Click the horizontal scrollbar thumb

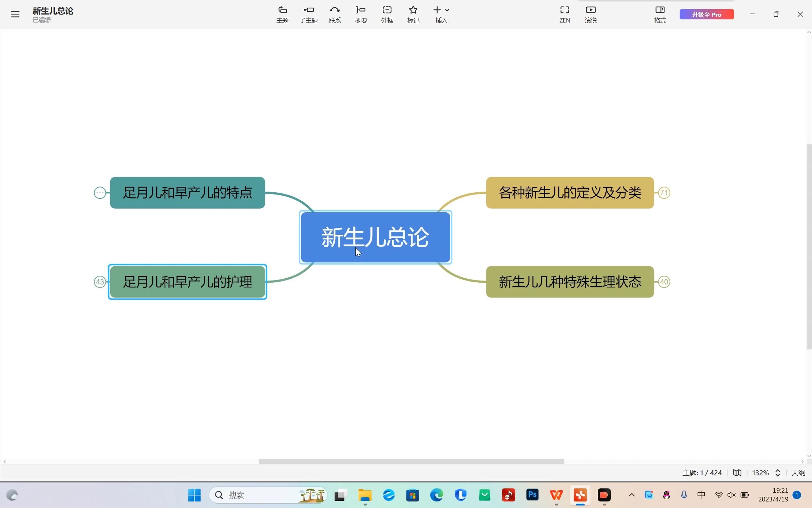(x=411, y=462)
